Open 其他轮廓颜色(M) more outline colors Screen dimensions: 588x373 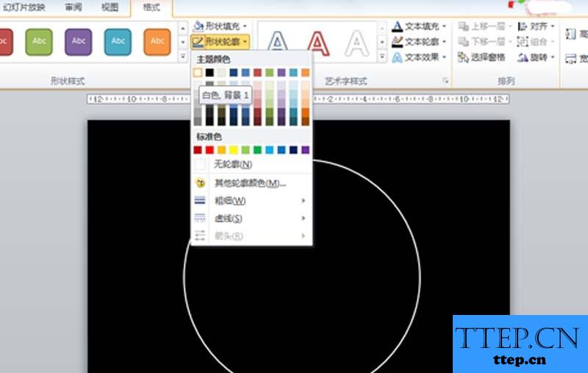pyautogui.click(x=251, y=183)
